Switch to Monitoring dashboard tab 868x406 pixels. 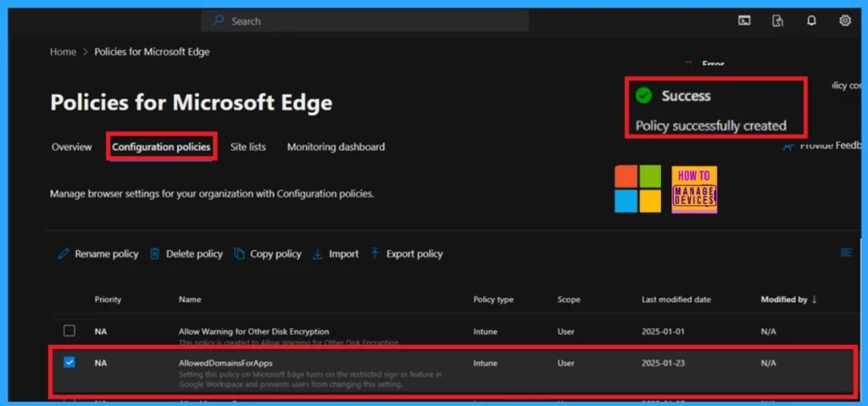coord(336,147)
